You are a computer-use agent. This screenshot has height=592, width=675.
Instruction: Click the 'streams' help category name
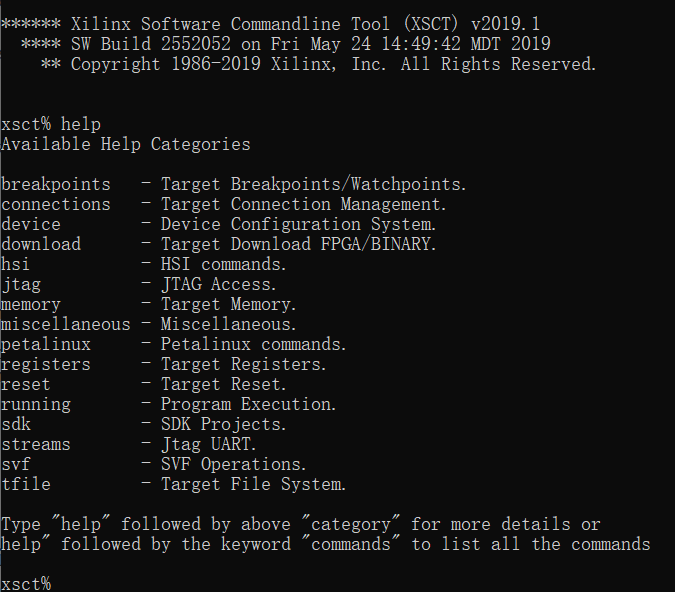[x=36, y=444]
